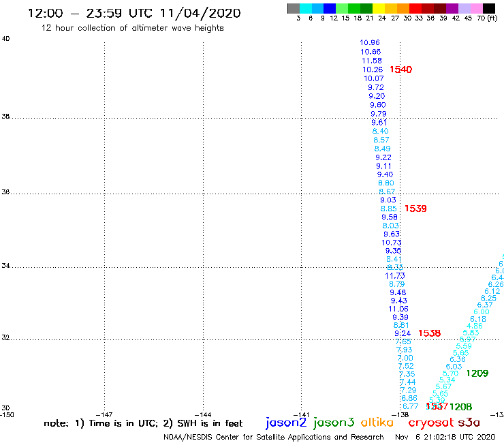Click the wave height value 4.86
This screenshot has width=504, height=443.
click(x=475, y=326)
